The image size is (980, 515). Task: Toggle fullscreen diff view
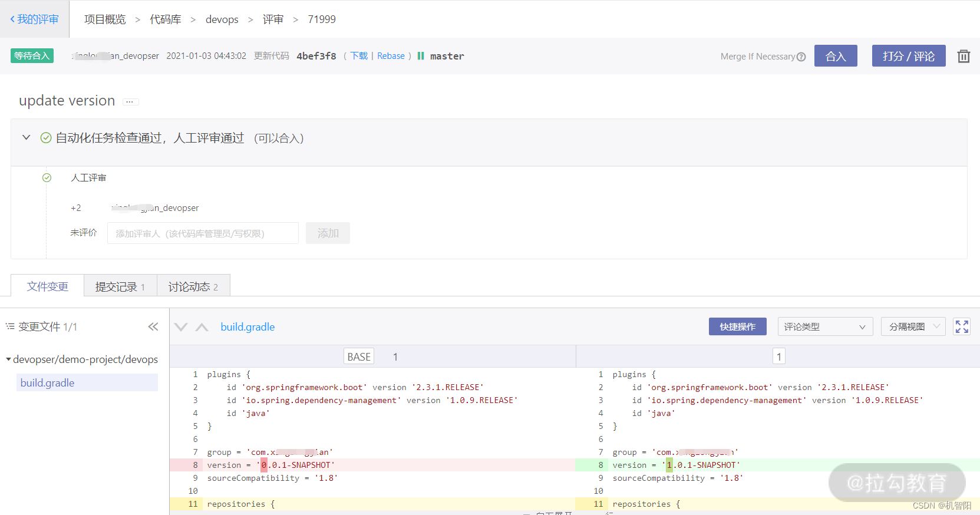[962, 326]
